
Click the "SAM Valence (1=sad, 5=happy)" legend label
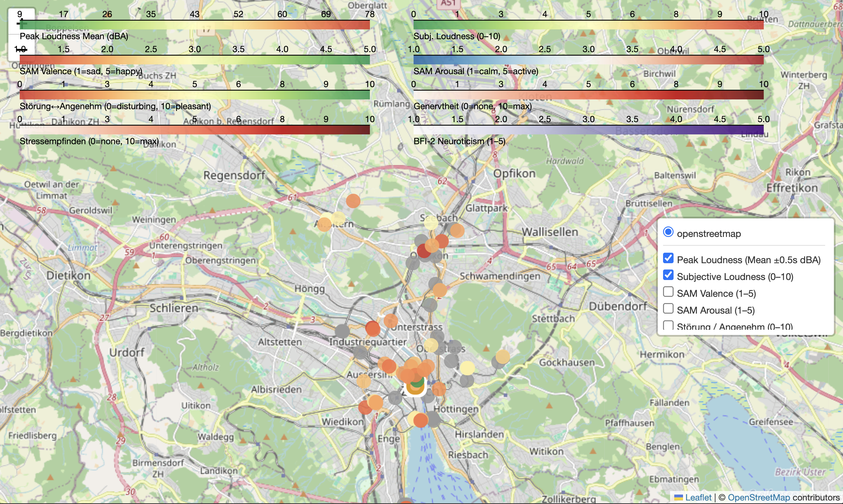81,71
